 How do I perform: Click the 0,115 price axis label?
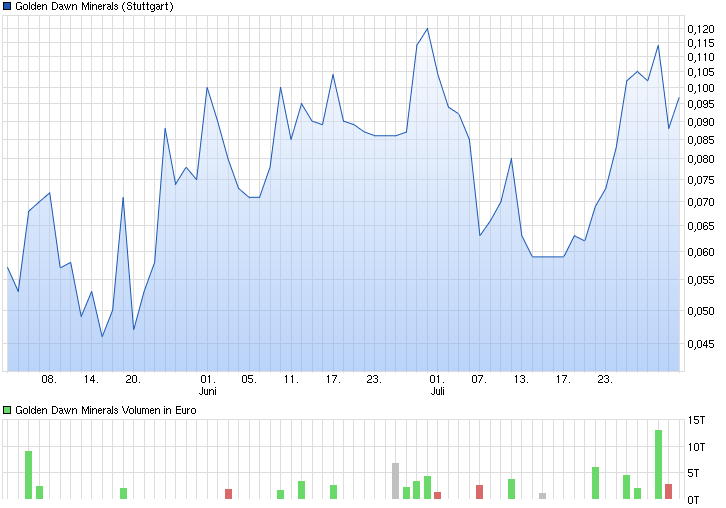point(701,43)
